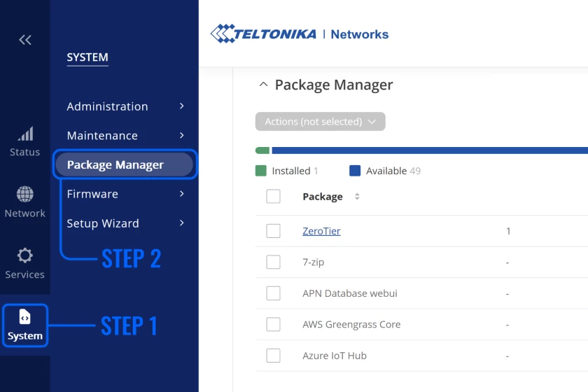Image resolution: width=588 pixels, height=392 pixels.
Task: Sort list by Package column arrows
Action: pyautogui.click(x=357, y=197)
